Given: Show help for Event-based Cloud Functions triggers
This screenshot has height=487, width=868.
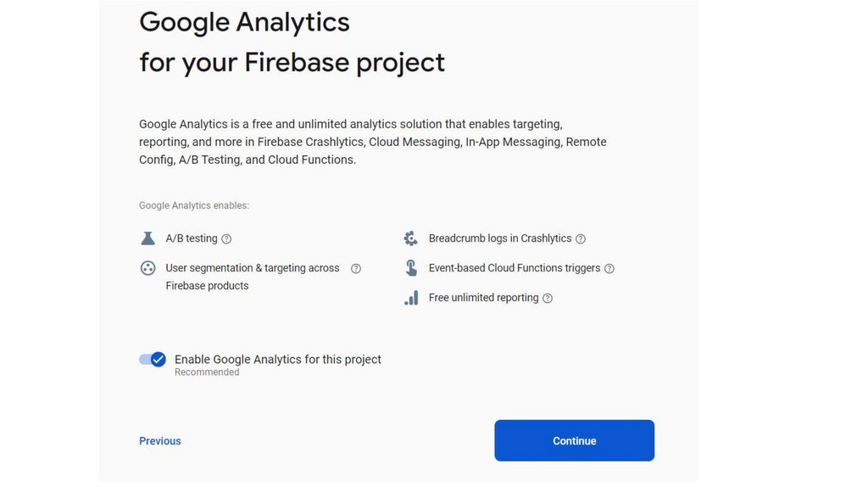Looking at the screenshot, I should 609,269.
